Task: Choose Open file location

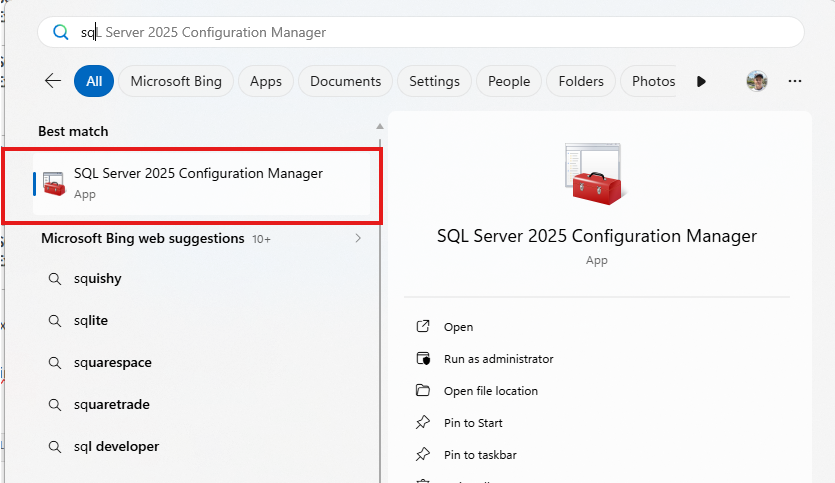Action: pyautogui.click(x=490, y=391)
